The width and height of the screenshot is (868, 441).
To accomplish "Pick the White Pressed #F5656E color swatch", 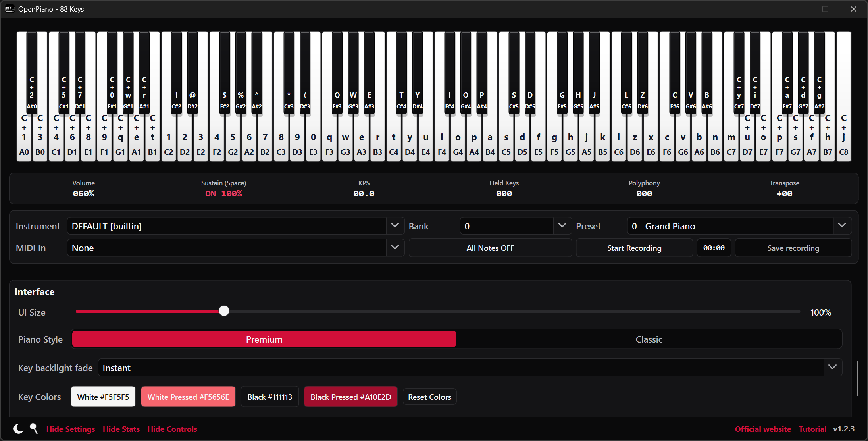I will (188, 397).
